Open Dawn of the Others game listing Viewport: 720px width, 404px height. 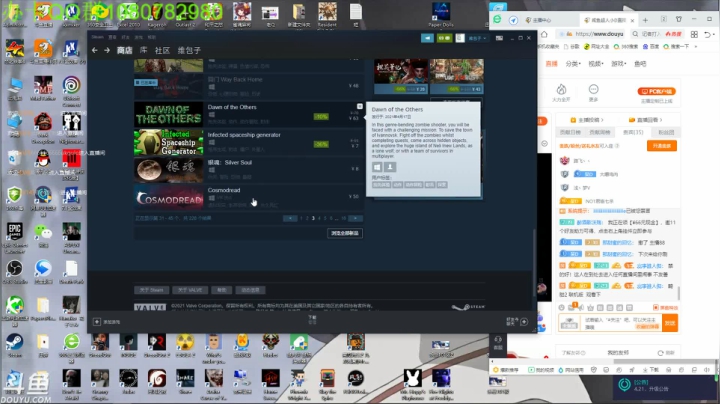(248, 114)
